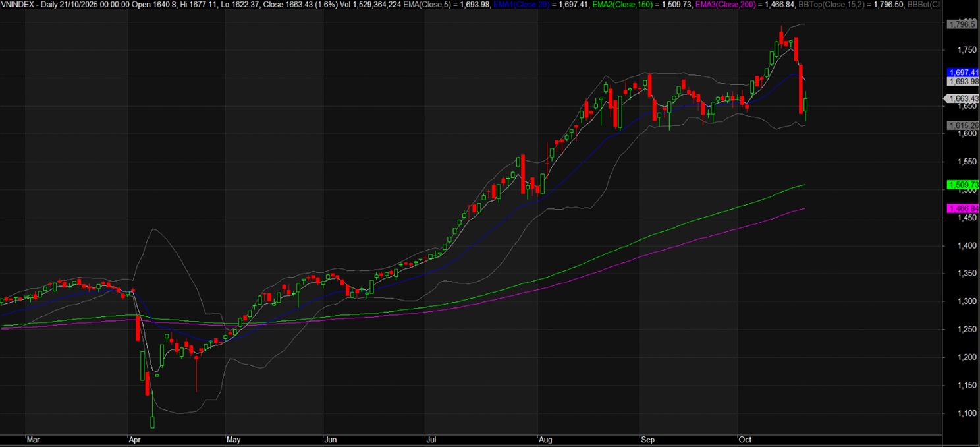The height and width of the screenshot is (447, 980).
Task: Click the 1,750 level on price axis
Action: (959, 50)
